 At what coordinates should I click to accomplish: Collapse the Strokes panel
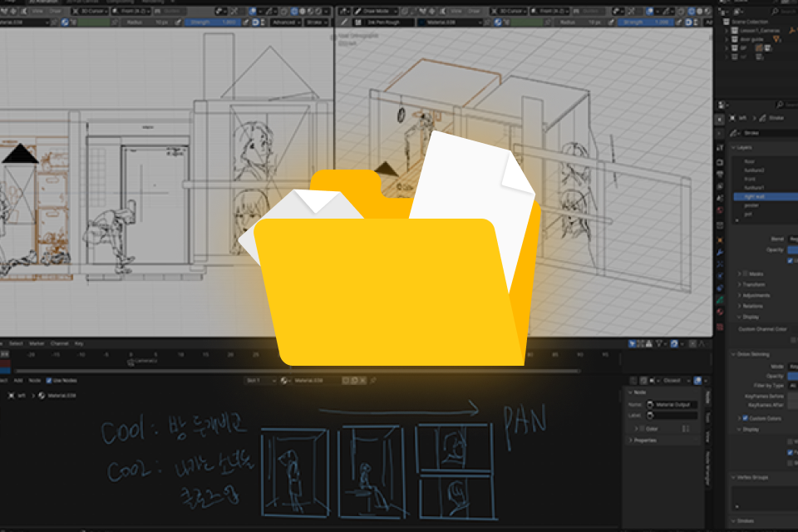(733, 521)
